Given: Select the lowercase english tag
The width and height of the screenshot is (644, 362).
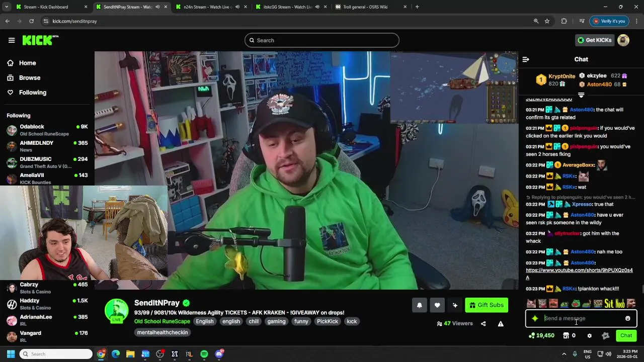Looking at the screenshot, I should tap(231, 321).
